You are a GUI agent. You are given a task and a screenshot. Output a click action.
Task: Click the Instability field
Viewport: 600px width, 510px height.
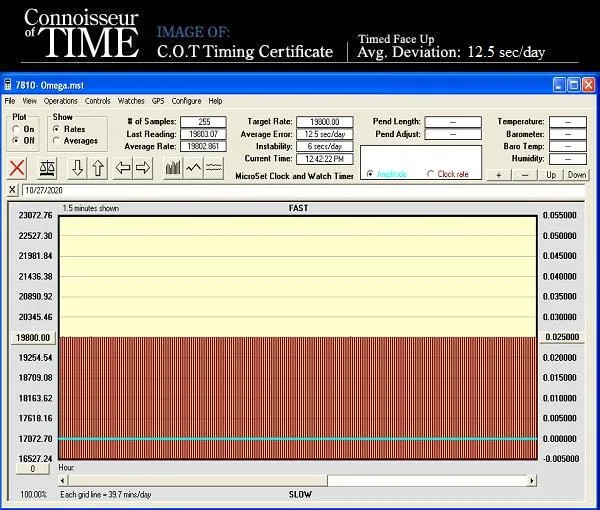pyautogui.click(x=324, y=146)
